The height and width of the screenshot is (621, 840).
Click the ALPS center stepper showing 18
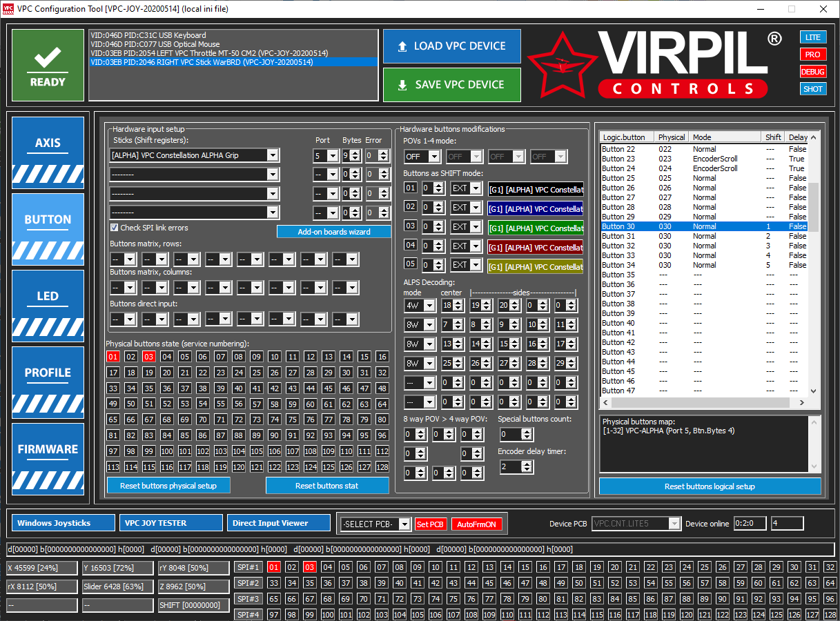pos(452,305)
